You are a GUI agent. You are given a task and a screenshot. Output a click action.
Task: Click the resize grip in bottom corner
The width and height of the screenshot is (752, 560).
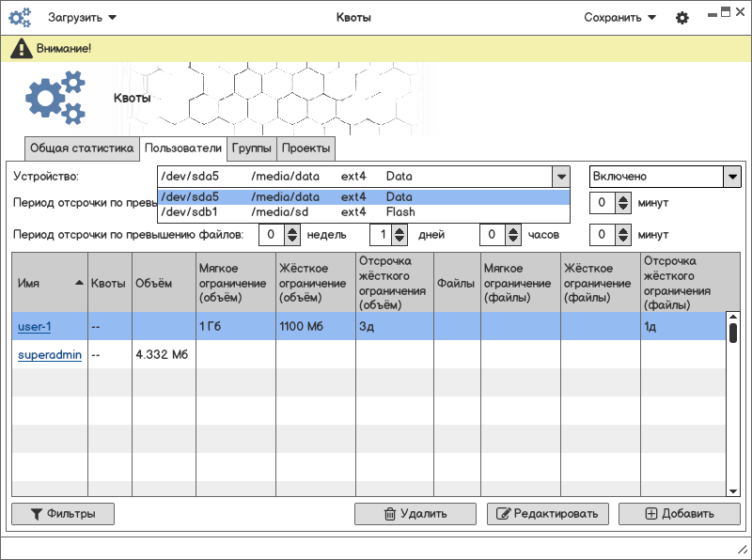click(x=740, y=549)
